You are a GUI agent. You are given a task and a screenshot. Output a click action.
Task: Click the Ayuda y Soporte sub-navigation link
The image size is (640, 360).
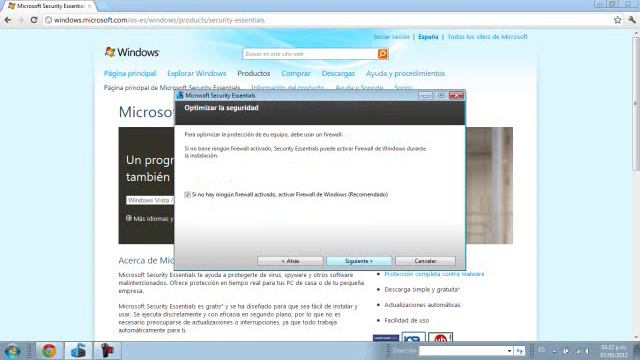click(359, 88)
